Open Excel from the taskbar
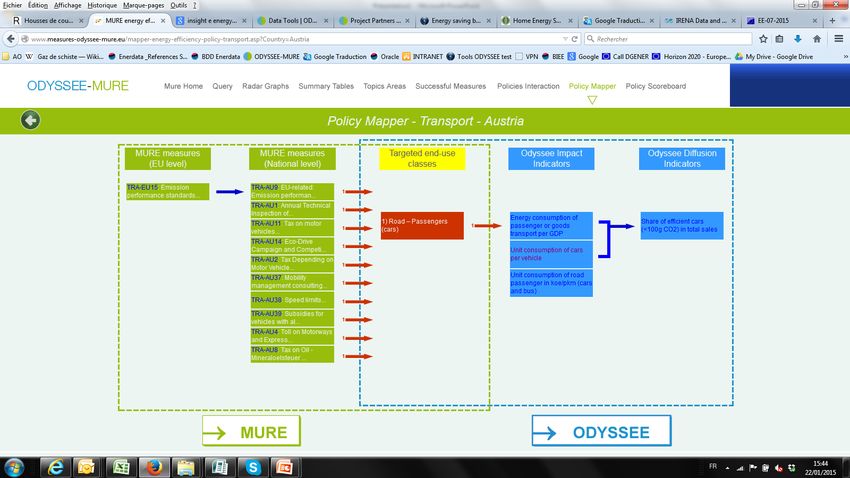The width and height of the screenshot is (850, 478). click(x=121, y=467)
